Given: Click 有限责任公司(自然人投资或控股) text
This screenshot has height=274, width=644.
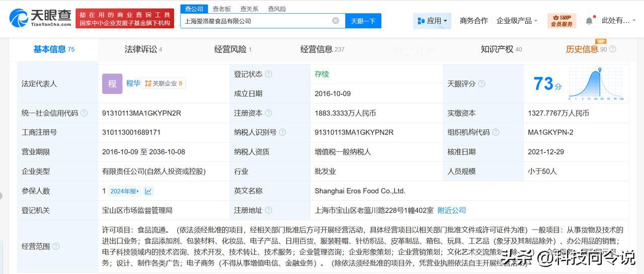Looking at the screenshot, I should pyautogui.click(x=154, y=171).
